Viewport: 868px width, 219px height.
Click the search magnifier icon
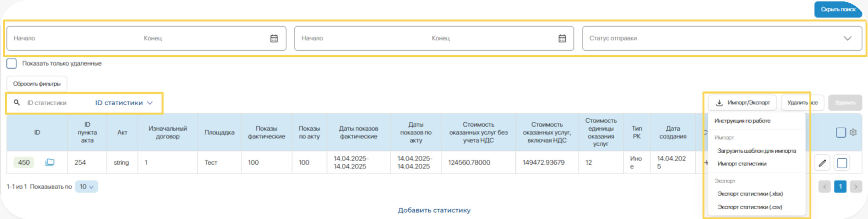point(17,103)
